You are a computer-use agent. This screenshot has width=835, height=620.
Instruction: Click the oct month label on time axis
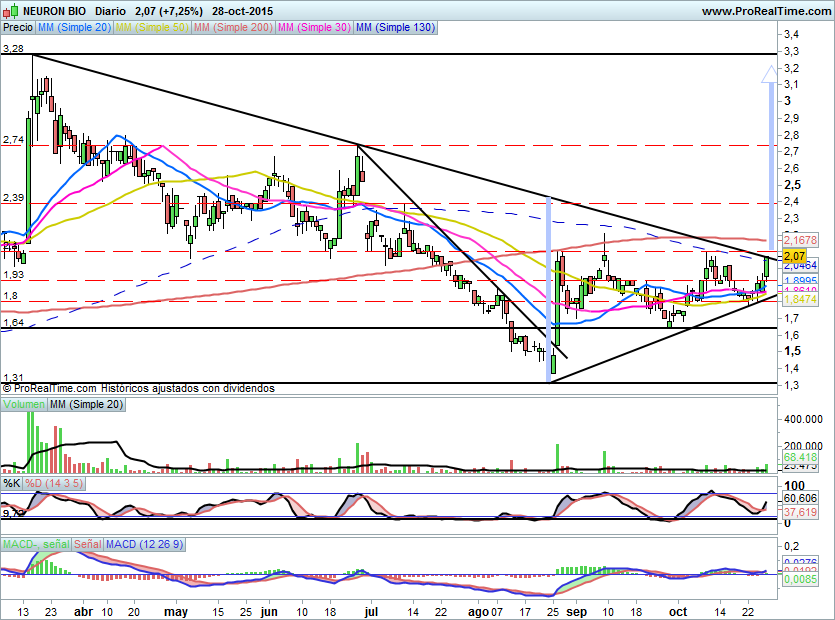(678, 612)
